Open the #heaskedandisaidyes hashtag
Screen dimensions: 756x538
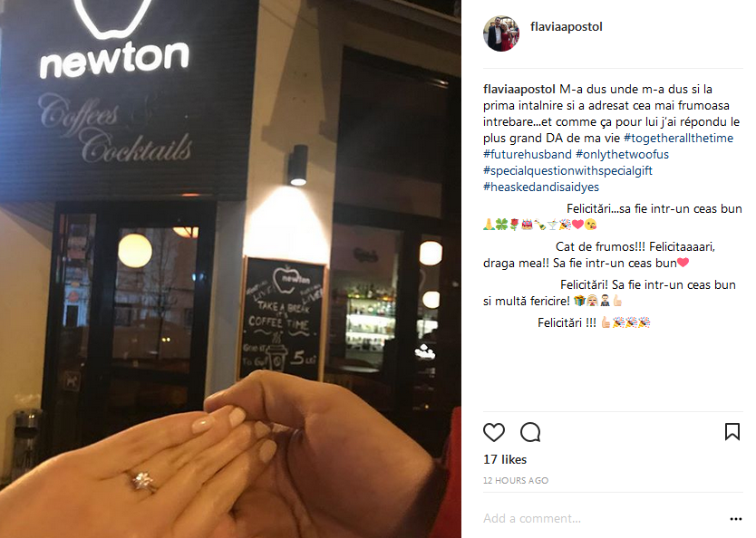click(541, 187)
